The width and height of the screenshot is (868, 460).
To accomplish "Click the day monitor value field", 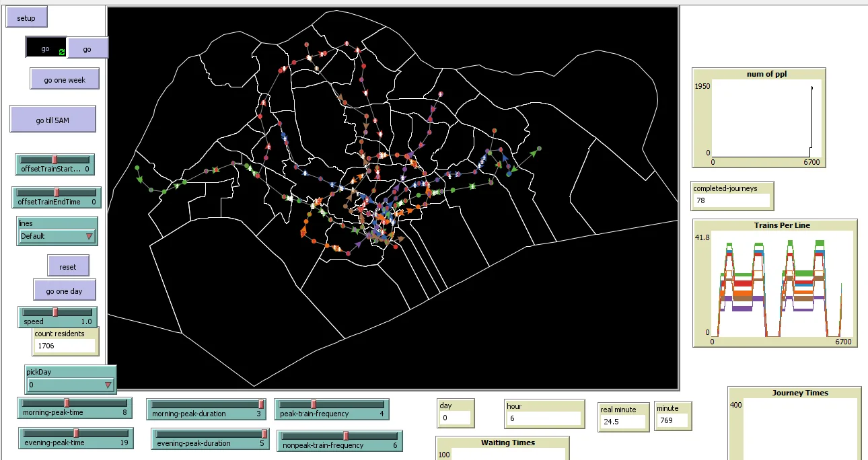I will [x=456, y=418].
